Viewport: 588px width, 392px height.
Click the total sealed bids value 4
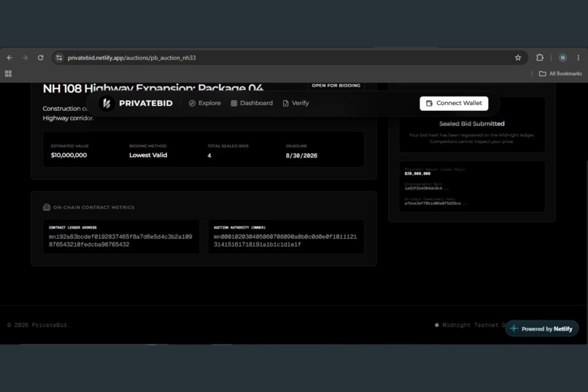[209, 155]
